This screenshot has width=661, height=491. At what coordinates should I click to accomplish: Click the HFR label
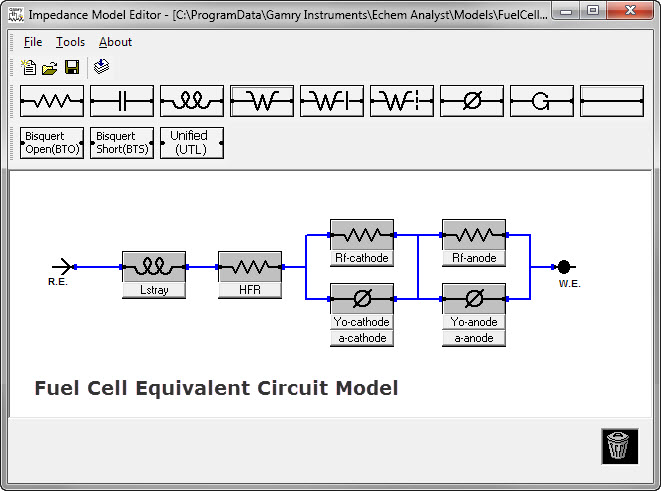250,290
